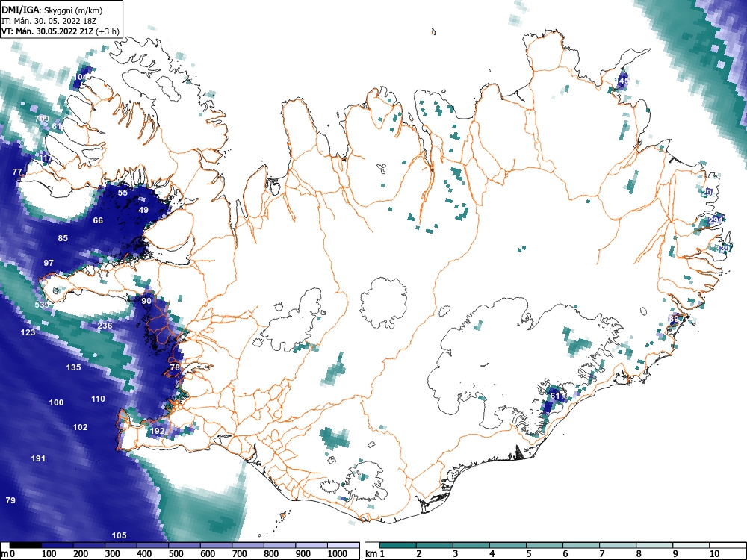Click the map value 105 above the legend

click(119, 535)
